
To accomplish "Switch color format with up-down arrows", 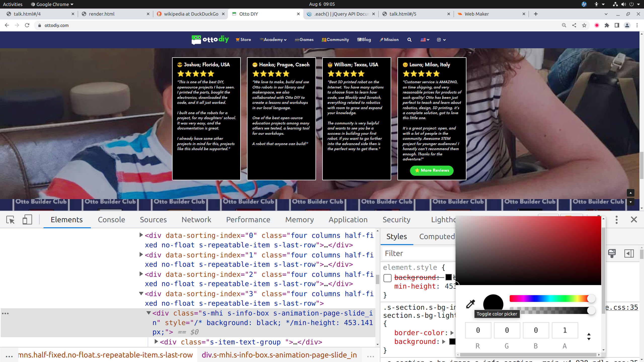I will (x=589, y=336).
